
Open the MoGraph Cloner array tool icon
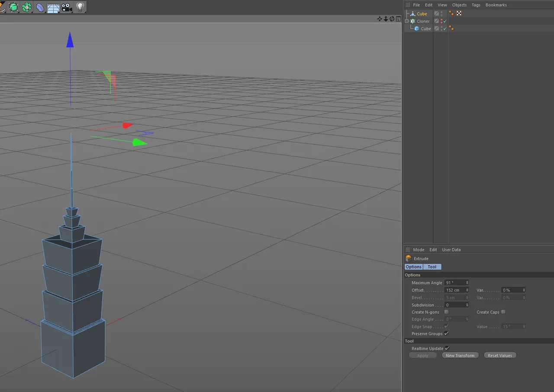27,7
